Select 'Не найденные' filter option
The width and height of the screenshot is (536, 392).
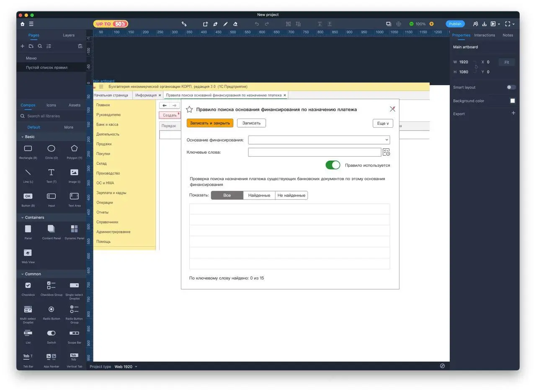click(291, 195)
